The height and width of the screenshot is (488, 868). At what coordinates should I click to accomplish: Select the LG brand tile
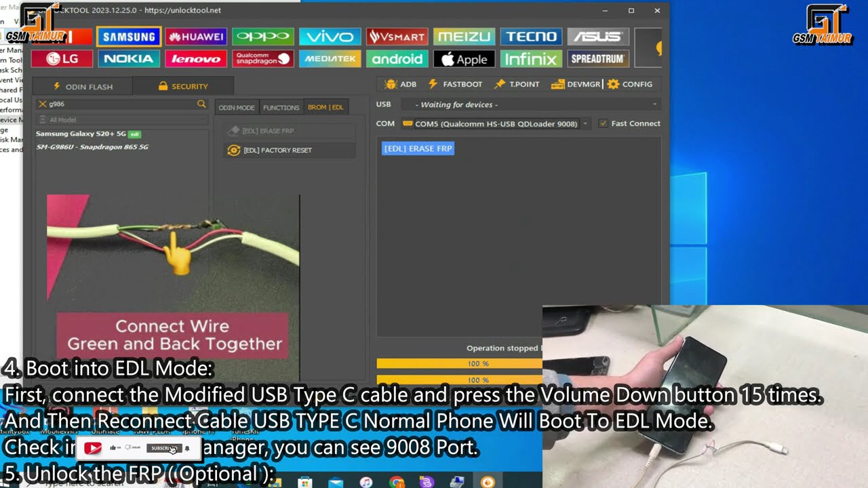click(62, 59)
